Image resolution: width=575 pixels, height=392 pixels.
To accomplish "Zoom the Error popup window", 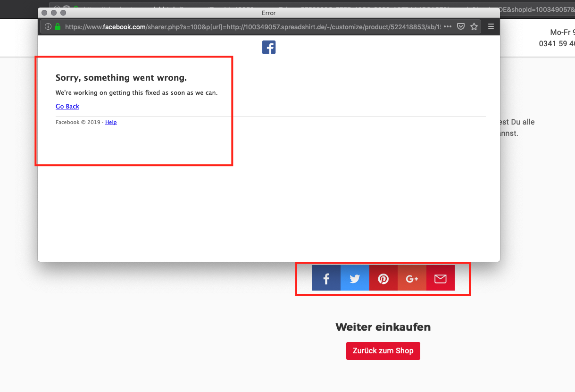I will [63, 13].
